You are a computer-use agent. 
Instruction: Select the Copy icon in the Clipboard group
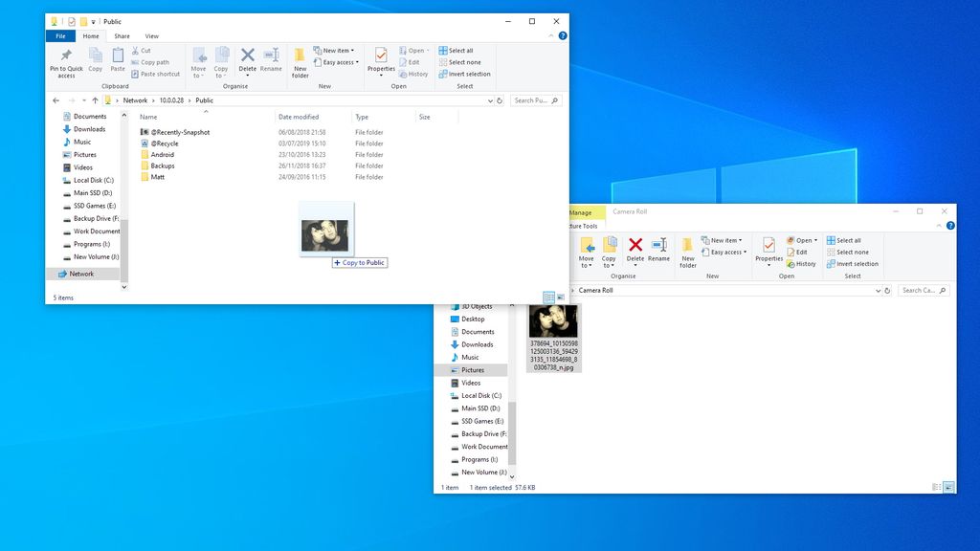pos(95,57)
